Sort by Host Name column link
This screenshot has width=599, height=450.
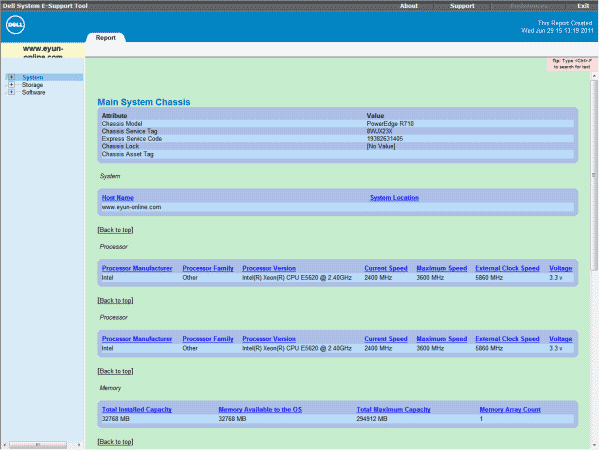(118, 197)
